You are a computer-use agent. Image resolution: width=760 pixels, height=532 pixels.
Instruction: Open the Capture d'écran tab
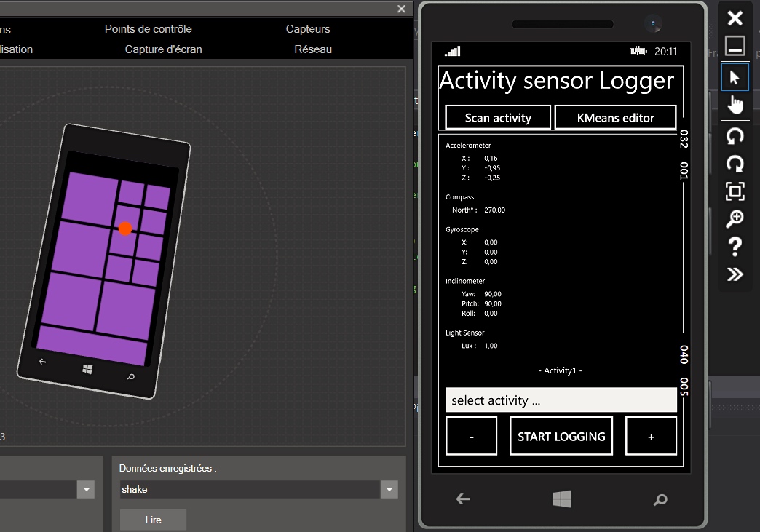[163, 49]
